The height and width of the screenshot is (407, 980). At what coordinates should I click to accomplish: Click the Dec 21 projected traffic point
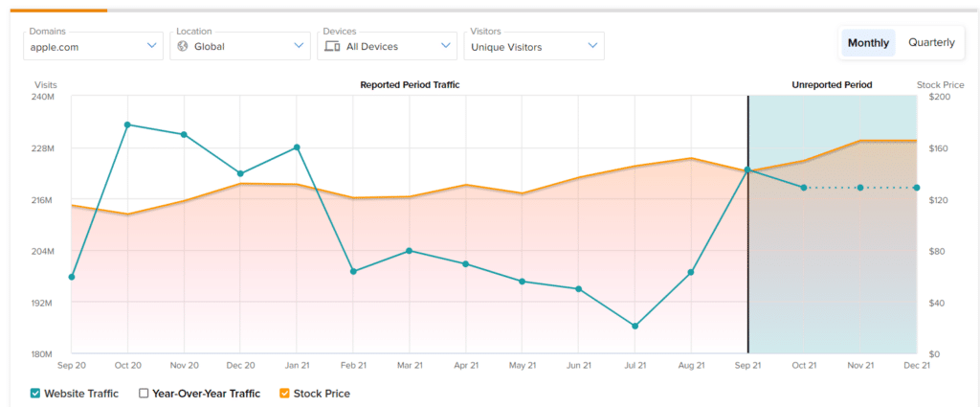(917, 188)
